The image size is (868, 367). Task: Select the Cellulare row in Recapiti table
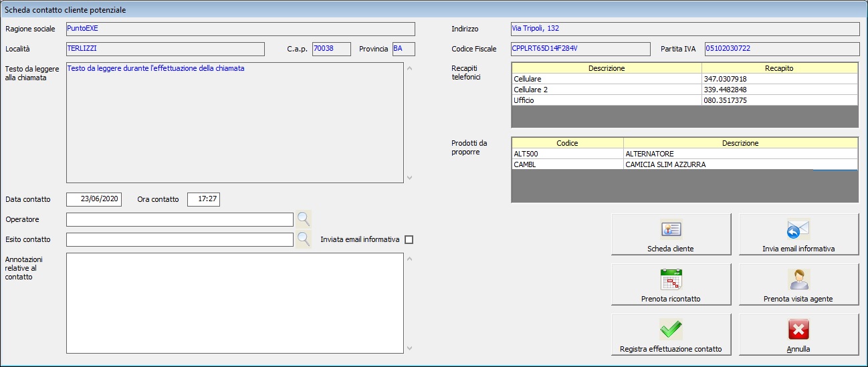pyautogui.click(x=685, y=79)
